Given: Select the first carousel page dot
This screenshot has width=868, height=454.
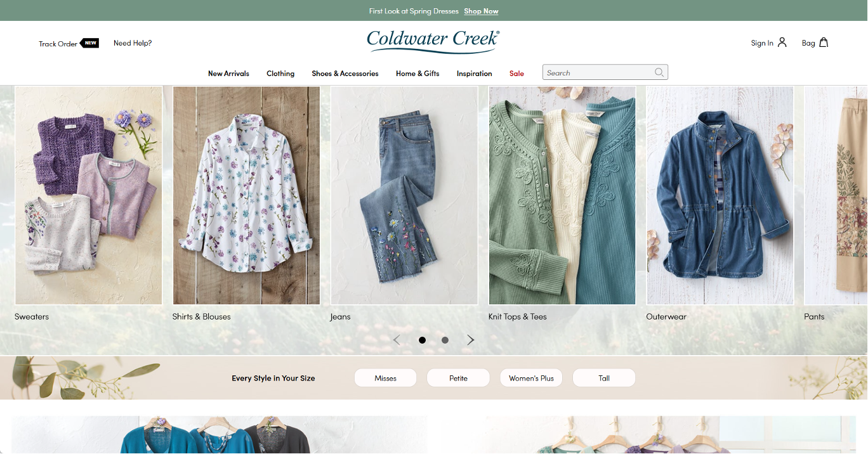Looking at the screenshot, I should pos(422,340).
